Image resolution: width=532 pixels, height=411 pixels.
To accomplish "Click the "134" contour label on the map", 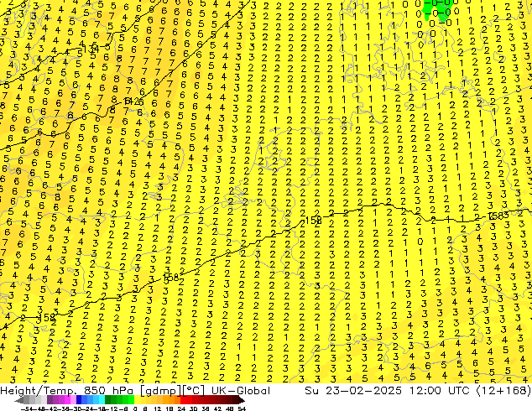I will coord(92,49).
